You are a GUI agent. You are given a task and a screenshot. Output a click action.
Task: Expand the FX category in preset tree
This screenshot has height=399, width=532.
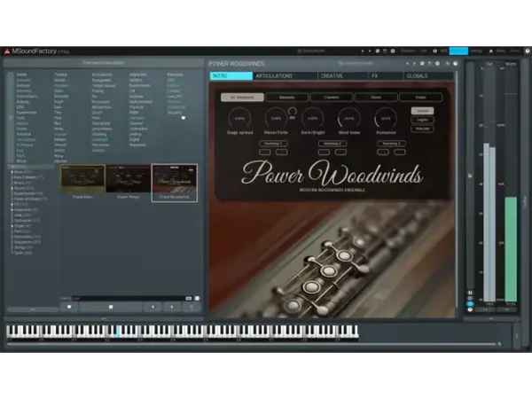(12, 204)
